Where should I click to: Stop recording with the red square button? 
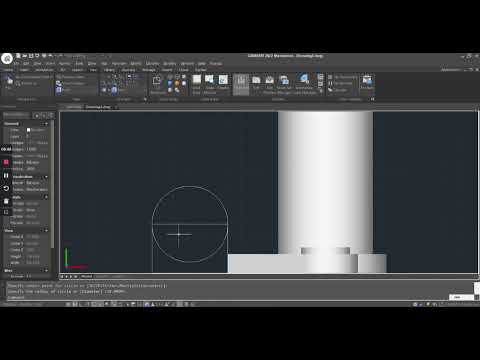[6, 162]
